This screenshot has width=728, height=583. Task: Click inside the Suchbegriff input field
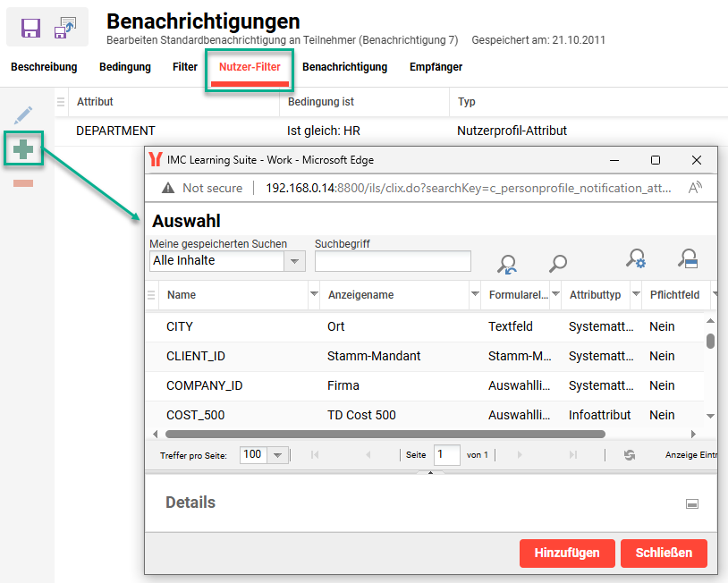point(393,260)
